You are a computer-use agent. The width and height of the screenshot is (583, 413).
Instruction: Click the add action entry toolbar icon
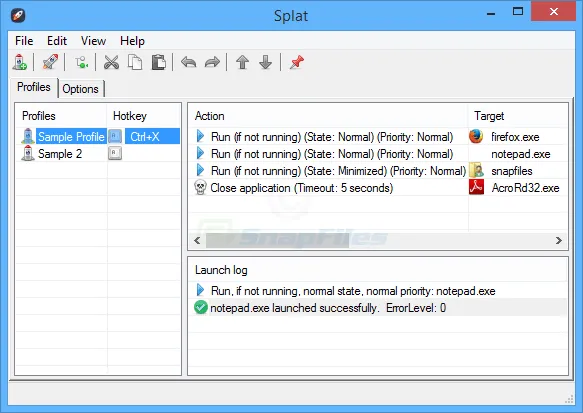tap(81, 62)
